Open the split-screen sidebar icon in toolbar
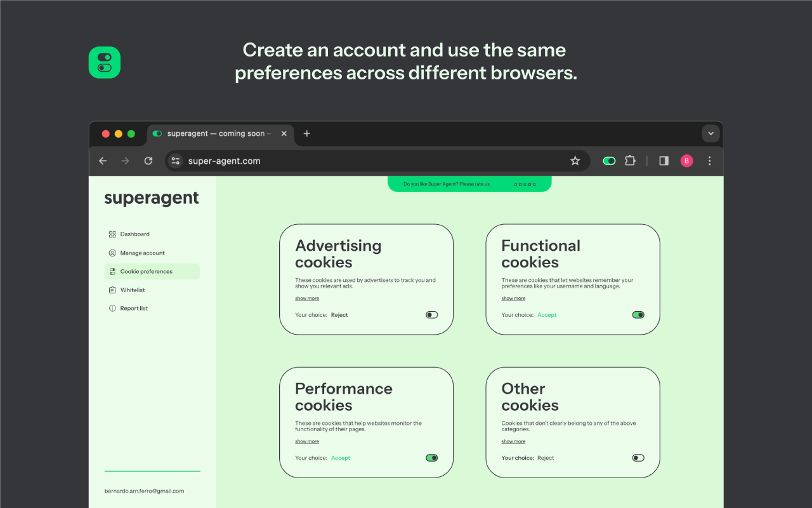Screen dimensions: 812x508 (x=663, y=161)
